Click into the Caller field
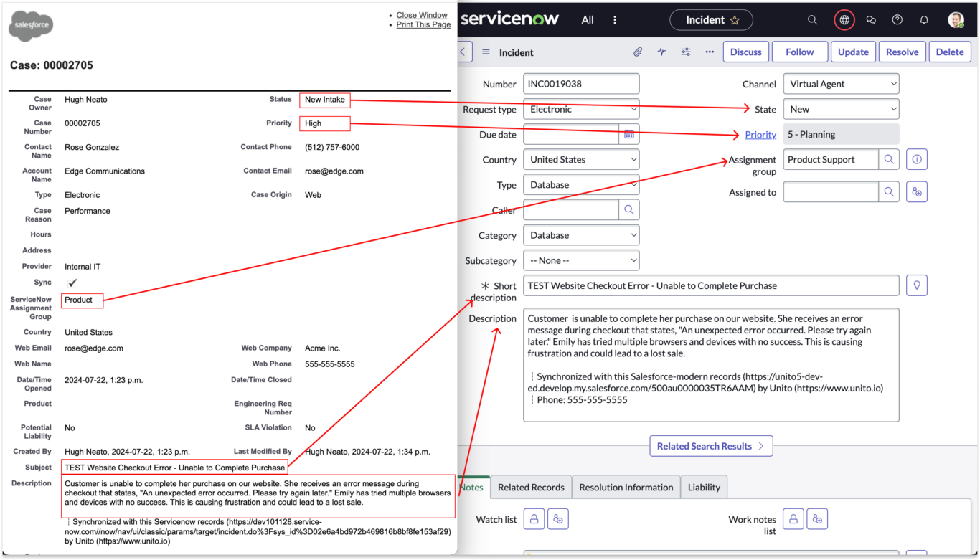Screen dimensions: 980x560 point(571,210)
